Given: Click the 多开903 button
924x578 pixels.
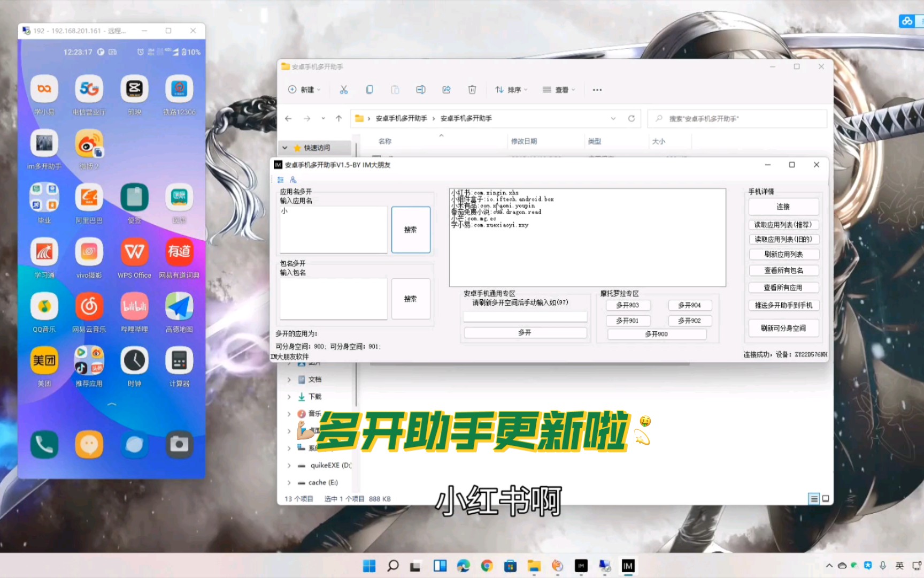Looking at the screenshot, I should click(x=628, y=305).
